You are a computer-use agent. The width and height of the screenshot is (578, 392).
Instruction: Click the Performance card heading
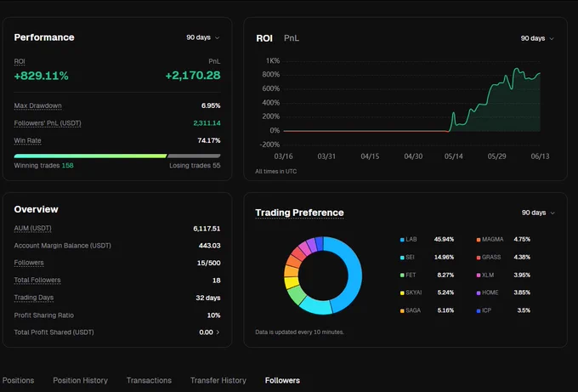pyautogui.click(x=44, y=37)
